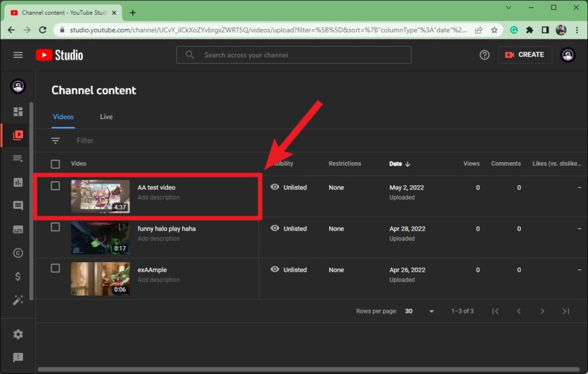Open YouTube Studio Settings gear
This screenshot has height=374, width=588.
tap(18, 333)
